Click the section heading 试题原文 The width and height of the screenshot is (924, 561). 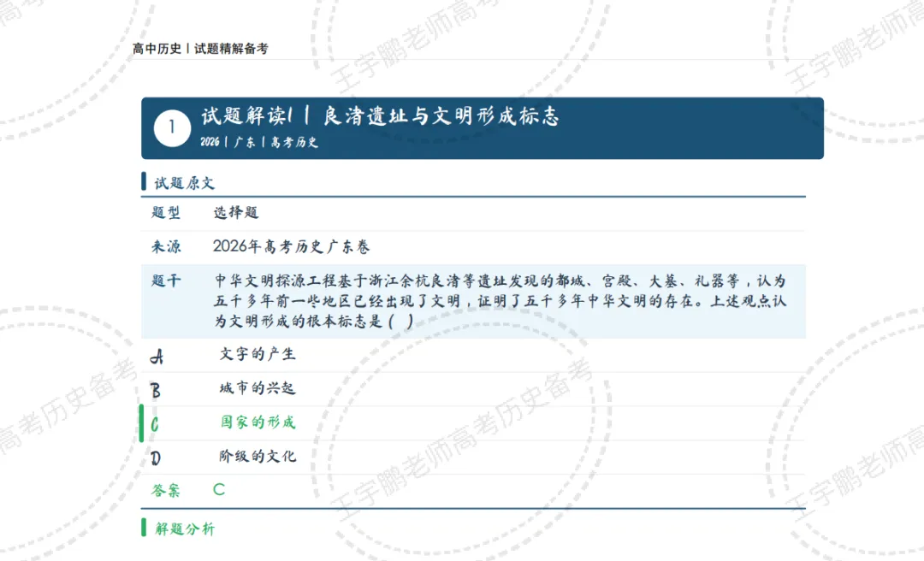tap(185, 183)
